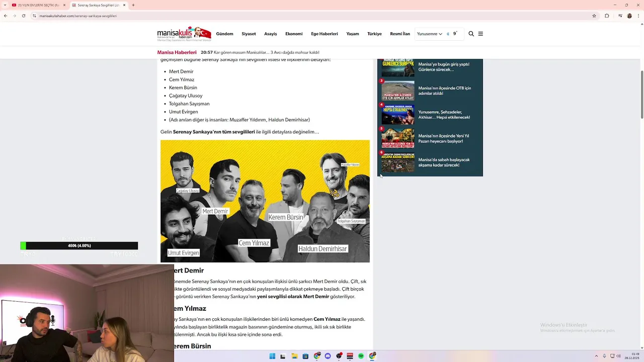Viewport: 644px width, 362px height.
Task: Go back with the browser back arrow
Action: (6, 16)
